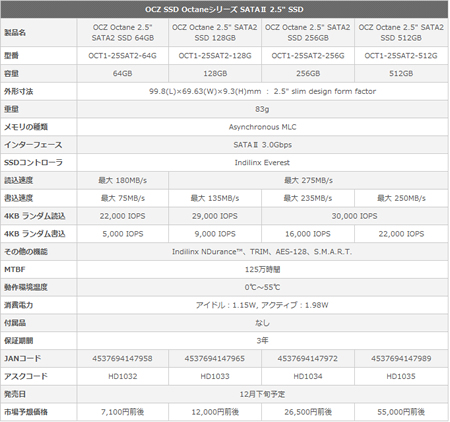Image resolution: width=450 pixels, height=422 pixels.
Task: Select the 55,000円 price cell
Action: coord(401,412)
